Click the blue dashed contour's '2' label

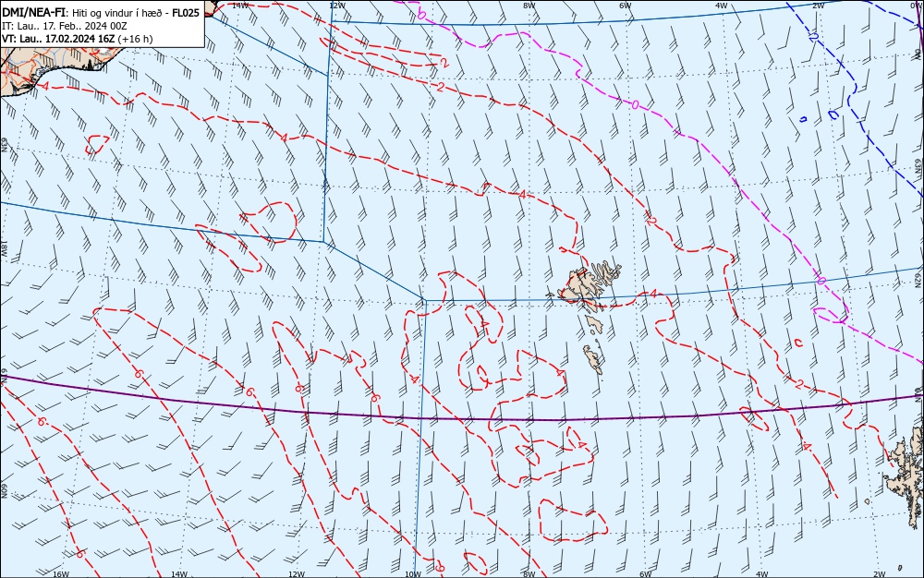click(x=814, y=37)
